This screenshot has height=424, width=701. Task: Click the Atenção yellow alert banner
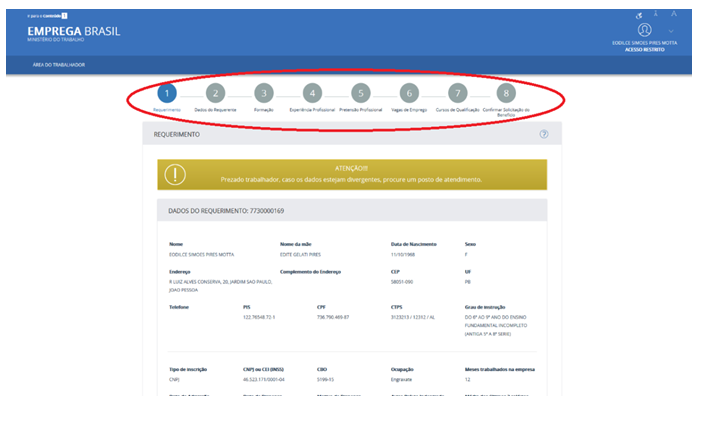(x=351, y=174)
